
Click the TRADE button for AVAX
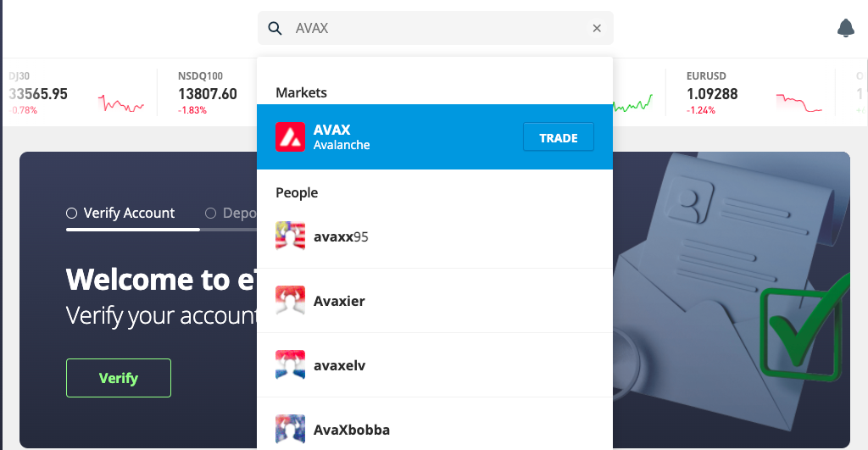pyautogui.click(x=559, y=137)
